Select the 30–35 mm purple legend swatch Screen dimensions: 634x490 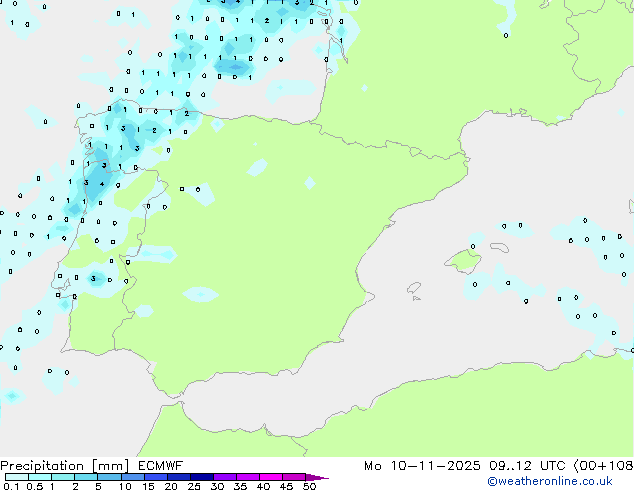[x=225, y=477]
